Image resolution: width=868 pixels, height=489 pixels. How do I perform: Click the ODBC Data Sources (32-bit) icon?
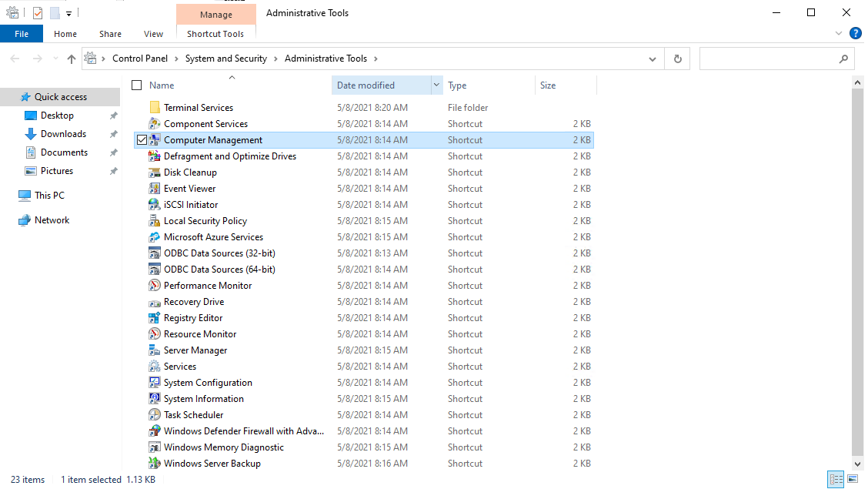[x=155, y=253]
